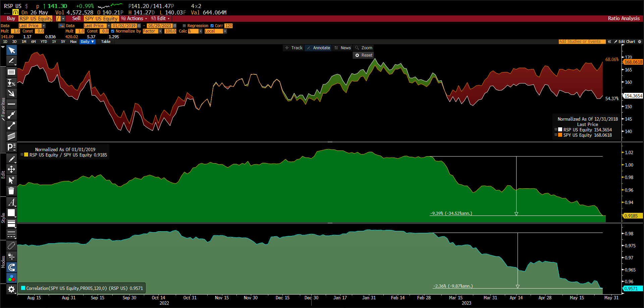Toggle the lock crosshair mode
The width and height of the screenshot is (644, 308).
click(x=11, y=257)
